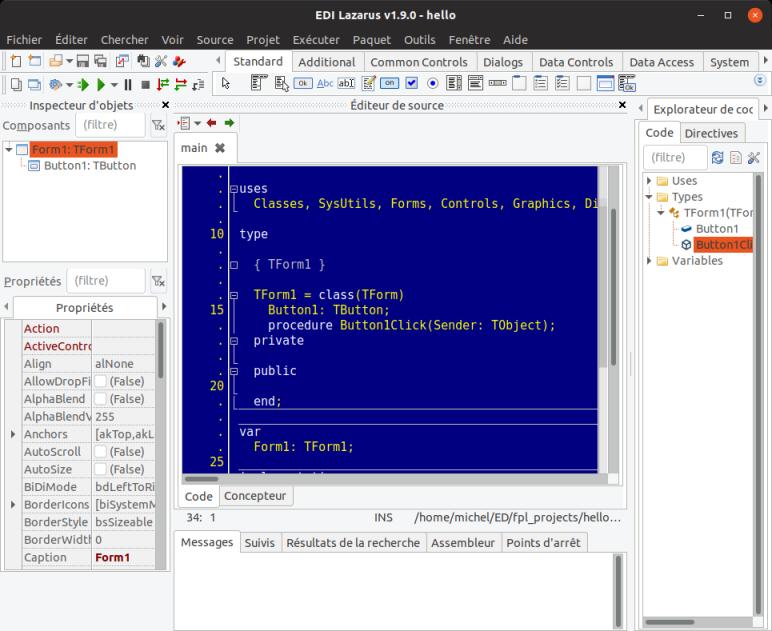
Task: Switch to the Concepteur tab
Action: click(254, 496)
